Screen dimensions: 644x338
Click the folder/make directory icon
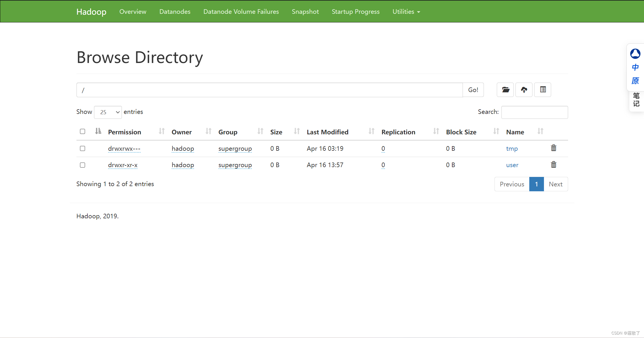click(506, 89)
